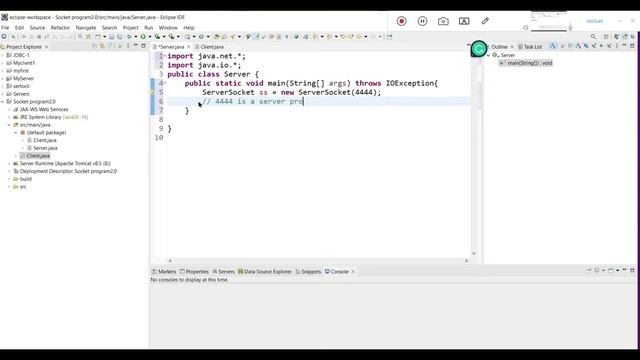
Task: Click the External Tools run icon
Action: (x=171, y=37)
